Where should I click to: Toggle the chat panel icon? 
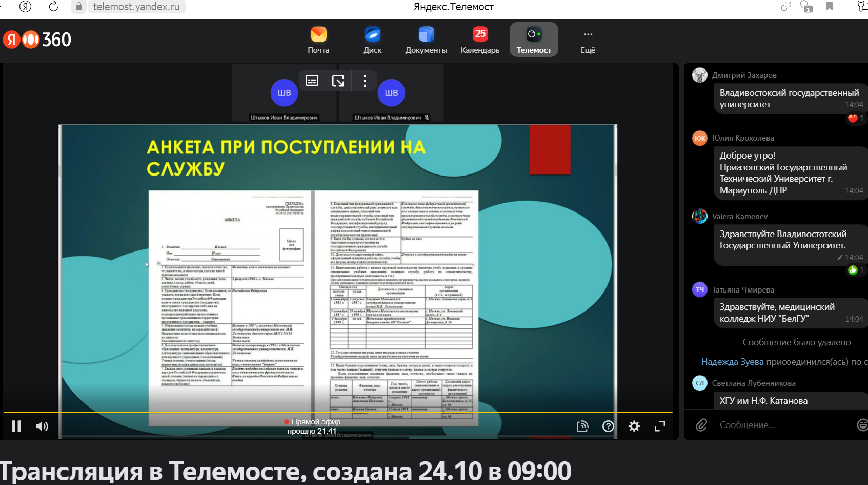click(582, 426)
